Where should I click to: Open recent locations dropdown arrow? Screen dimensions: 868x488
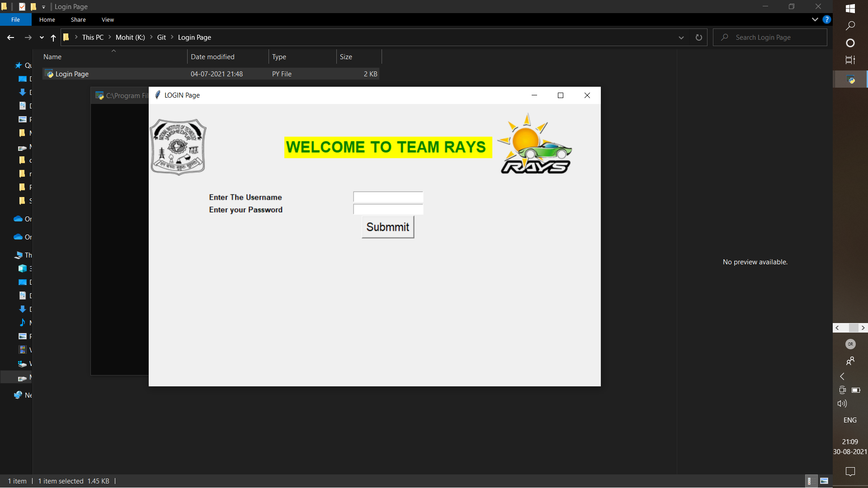(x=42, y=38)
